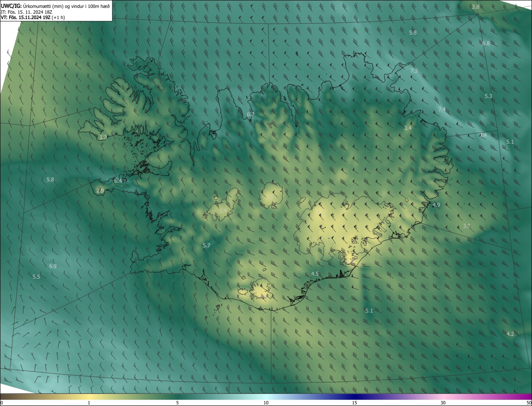Select the 6.7 value label
This screenshot has height=406, width=532.
tap(251, 114)
